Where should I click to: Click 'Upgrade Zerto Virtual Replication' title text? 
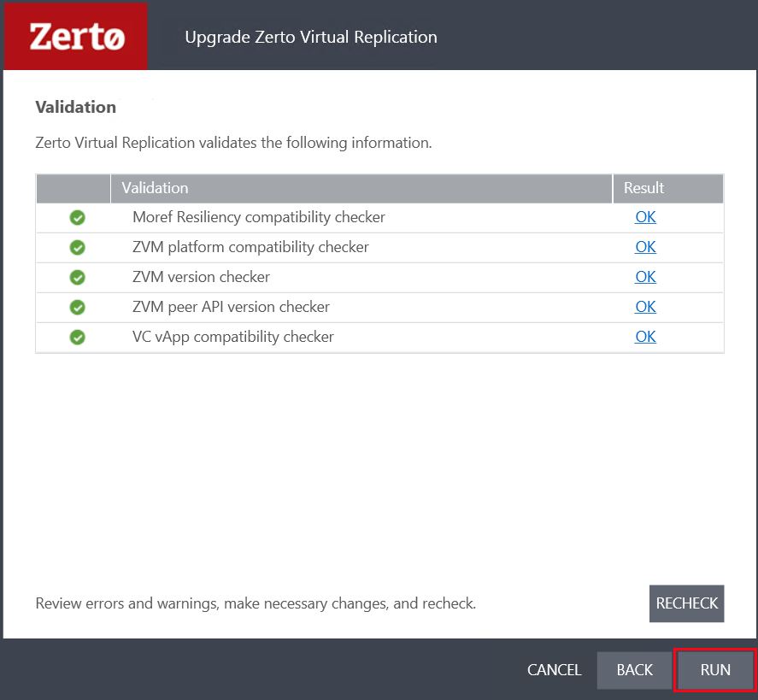click(311, 38)
